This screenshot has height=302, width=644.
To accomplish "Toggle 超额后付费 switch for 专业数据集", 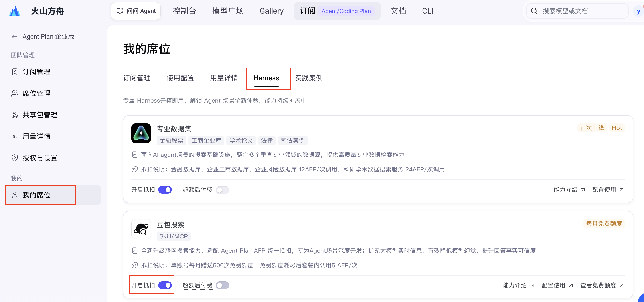I will (x=222, y=190).
